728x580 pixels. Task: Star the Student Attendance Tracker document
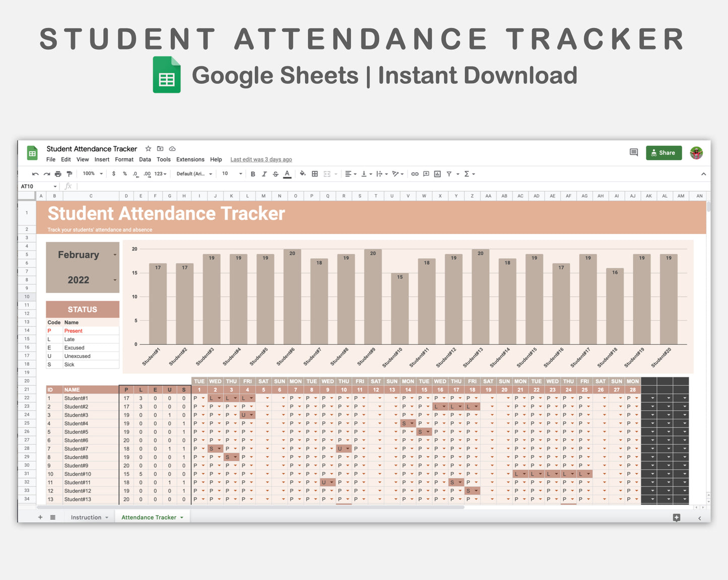pyautogui.click(x=148, y=149)
